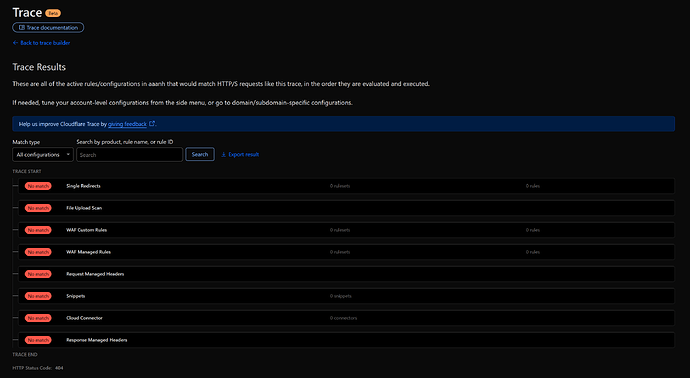The image size is (690, 378).
Task: Go back to trace builder
Action: coord(41,43)
